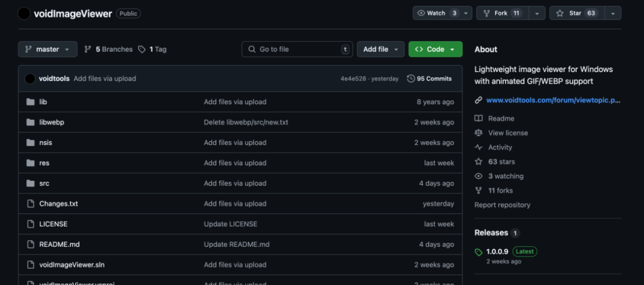Open the 'Update LICENSE' commit message
The image size is (644, 285).
(x=231, y=224)
